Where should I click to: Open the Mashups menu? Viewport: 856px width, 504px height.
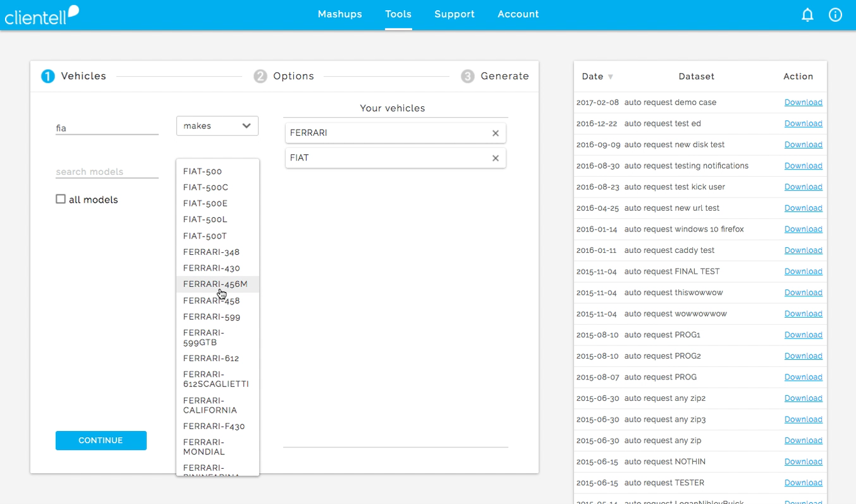(340, 14)
